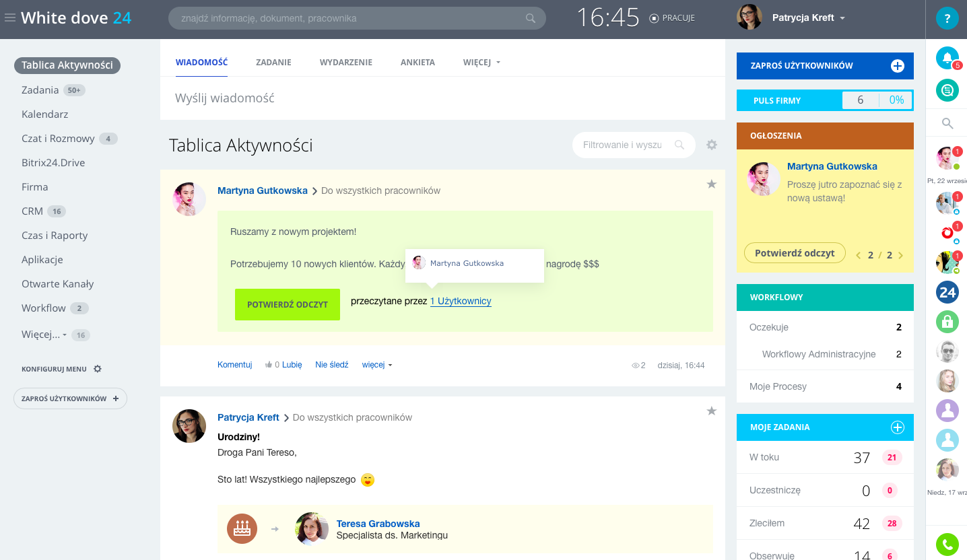Open the notifications bell icon
The height and width of the screenshot is (560, 967).
click(947, 58)
